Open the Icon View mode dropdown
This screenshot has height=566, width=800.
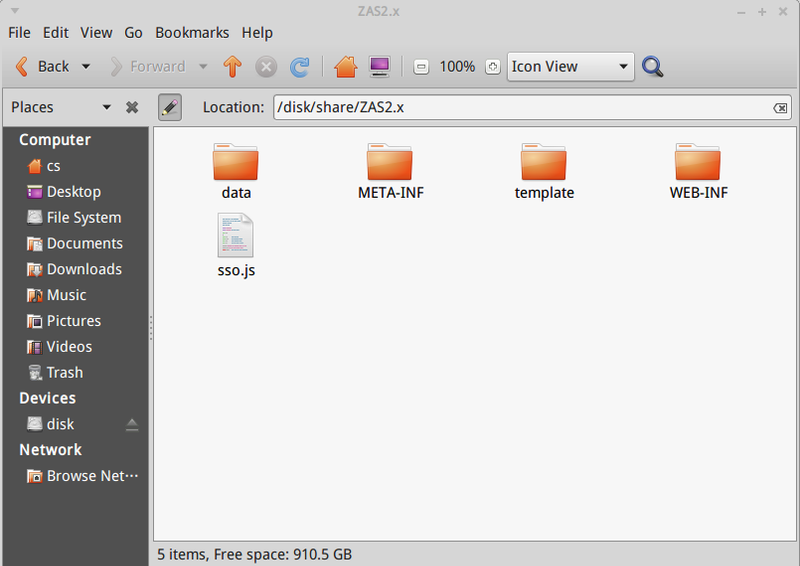tap(570, 67)
